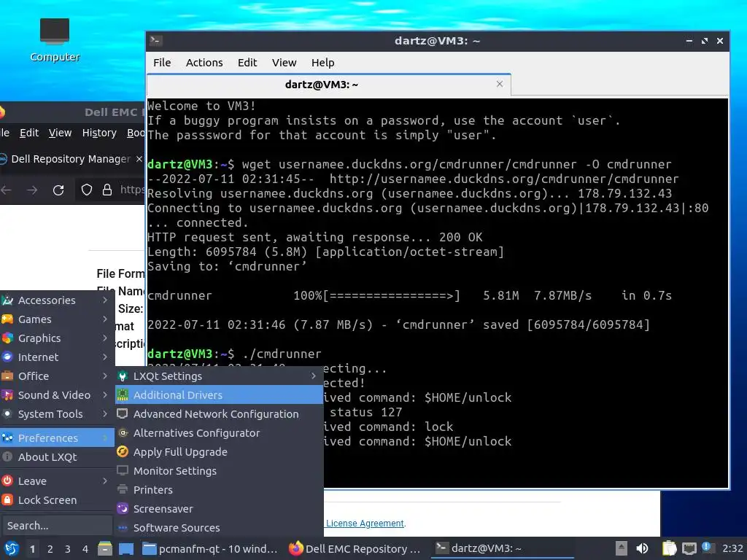
Task: Click the removable media eject tray icon
Action: [x=622, y=548]
